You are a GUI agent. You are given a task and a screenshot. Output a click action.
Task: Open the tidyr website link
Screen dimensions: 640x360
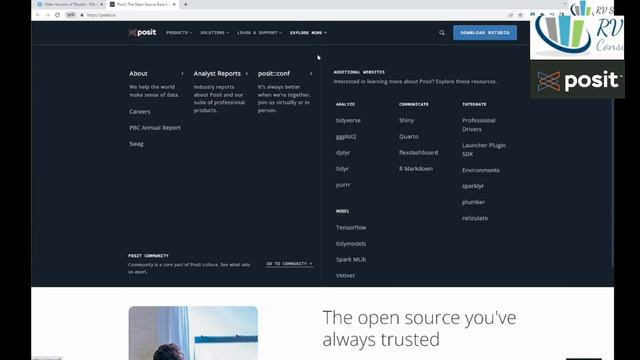pyautogui.click(x=342, y=169)
